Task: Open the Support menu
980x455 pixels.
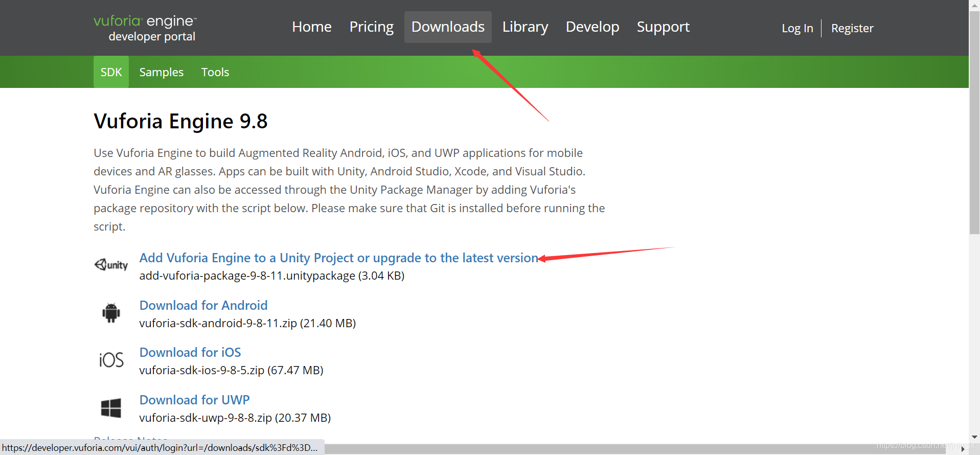Action: (663, 27)
